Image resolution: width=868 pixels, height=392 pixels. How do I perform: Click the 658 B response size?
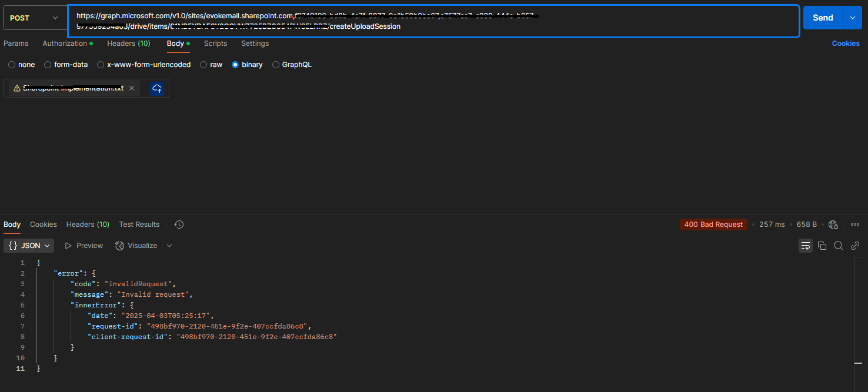(x=807, y=225)
